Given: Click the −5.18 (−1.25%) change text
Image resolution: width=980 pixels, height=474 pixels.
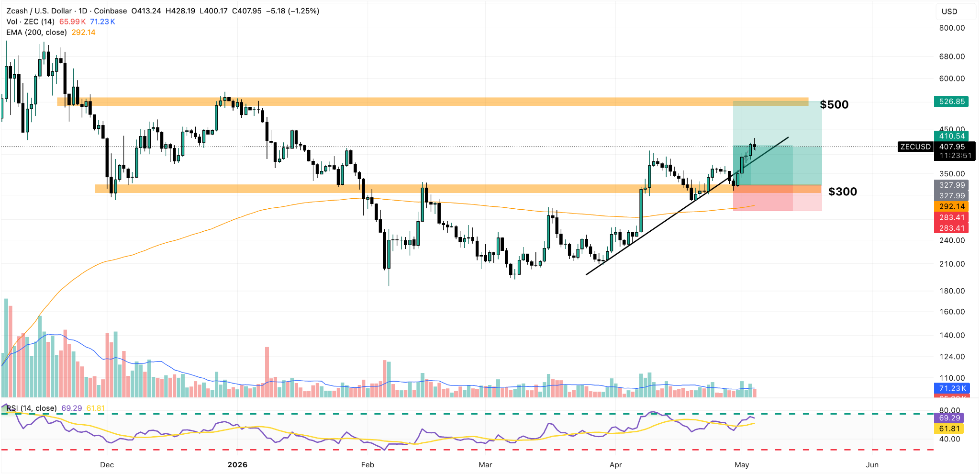Looking at the screenshot, I should [292, 11].
